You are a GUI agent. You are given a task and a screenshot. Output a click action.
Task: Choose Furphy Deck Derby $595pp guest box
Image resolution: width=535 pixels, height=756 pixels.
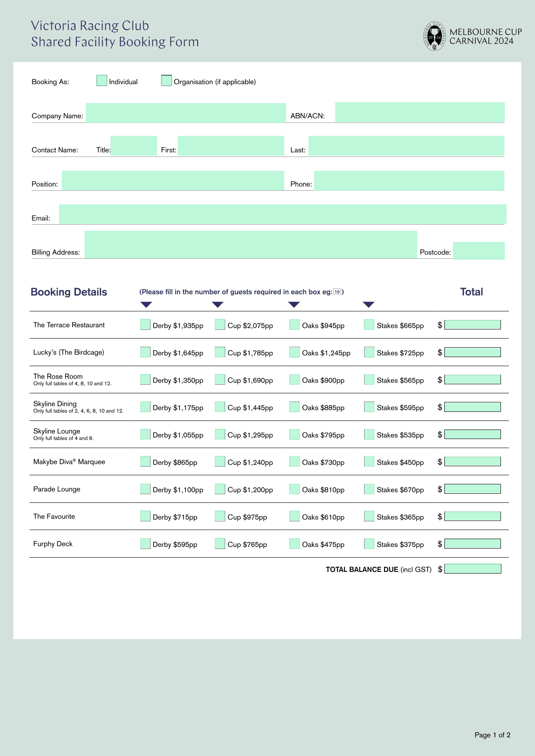click(x=145, y=543)
